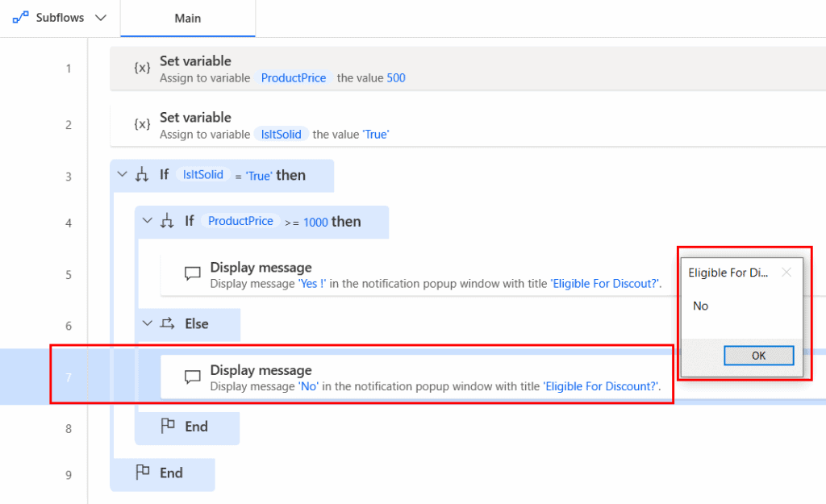This screenshot has height=504, width=826.
Task: Click line number 2
Action: click(69, 125)
